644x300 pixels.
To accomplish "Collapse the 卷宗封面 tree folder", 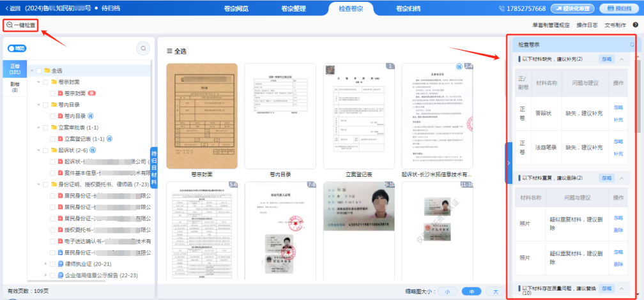I will (38, 82).
